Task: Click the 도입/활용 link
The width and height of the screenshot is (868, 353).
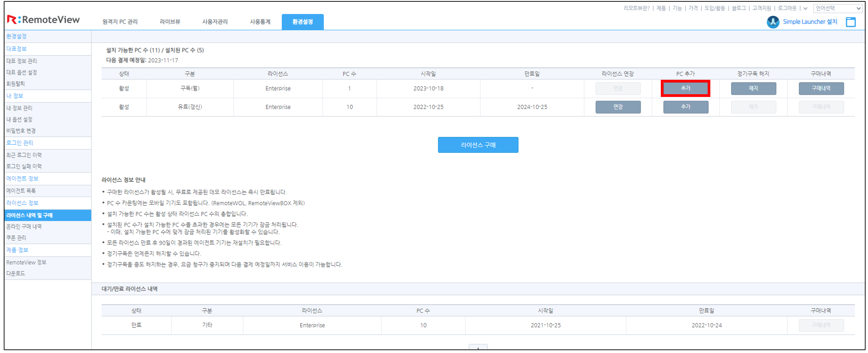Action: [715, 8]
